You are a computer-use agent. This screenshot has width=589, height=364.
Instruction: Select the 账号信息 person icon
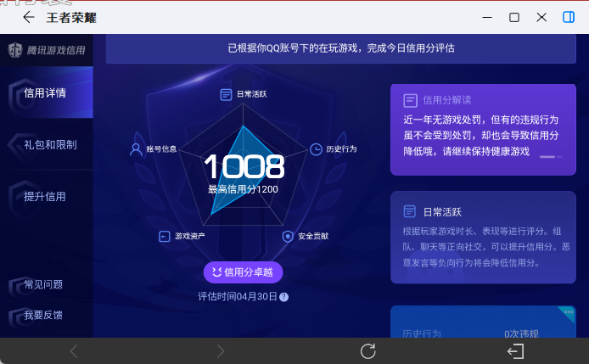pos(136,149)
